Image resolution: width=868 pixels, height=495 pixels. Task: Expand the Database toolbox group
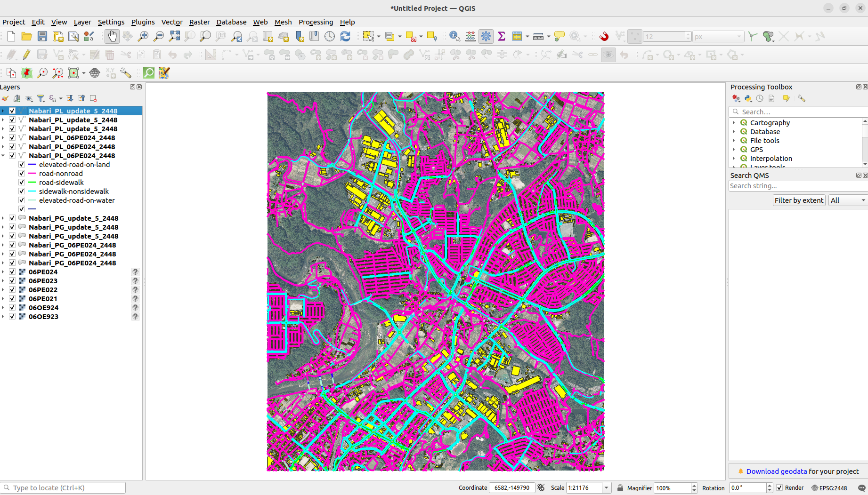coord(734,132)
